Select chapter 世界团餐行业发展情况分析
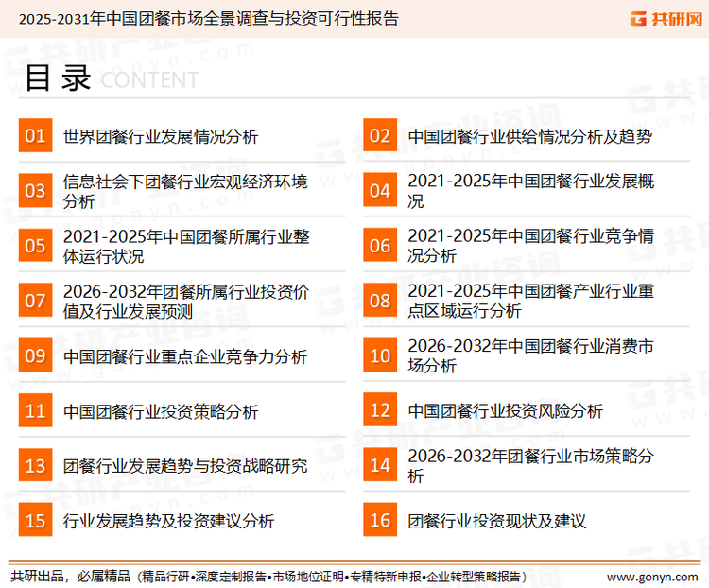The width and height of the screenshot is (709, 588). [x=161, y=136]
